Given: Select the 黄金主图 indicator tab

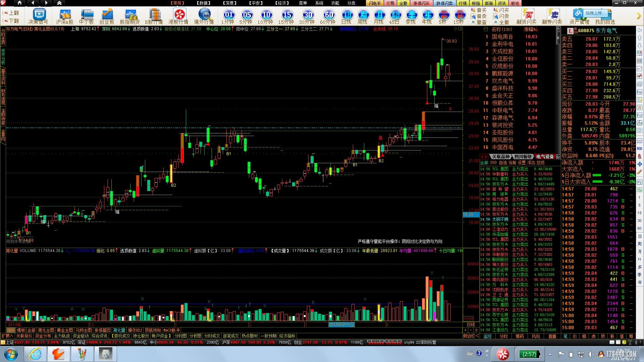Looking at the screenshot, I should pyautogui.click(x=65, y=330).
